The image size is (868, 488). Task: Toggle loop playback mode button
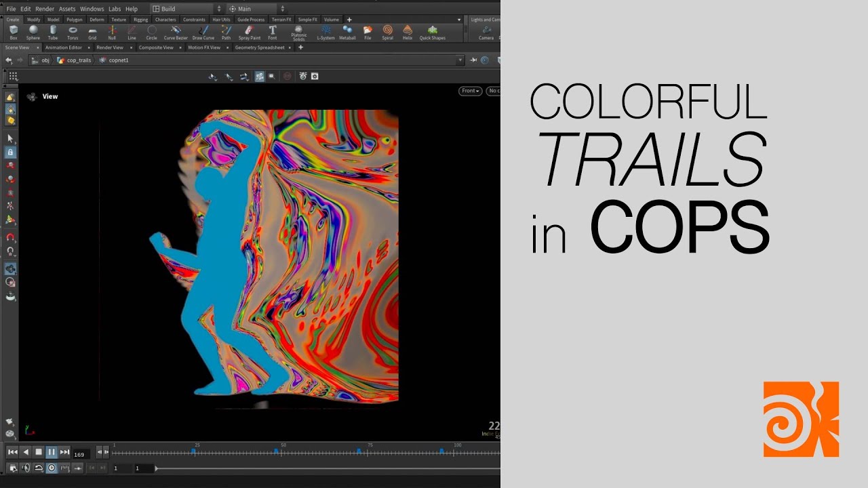pos(39,468)
